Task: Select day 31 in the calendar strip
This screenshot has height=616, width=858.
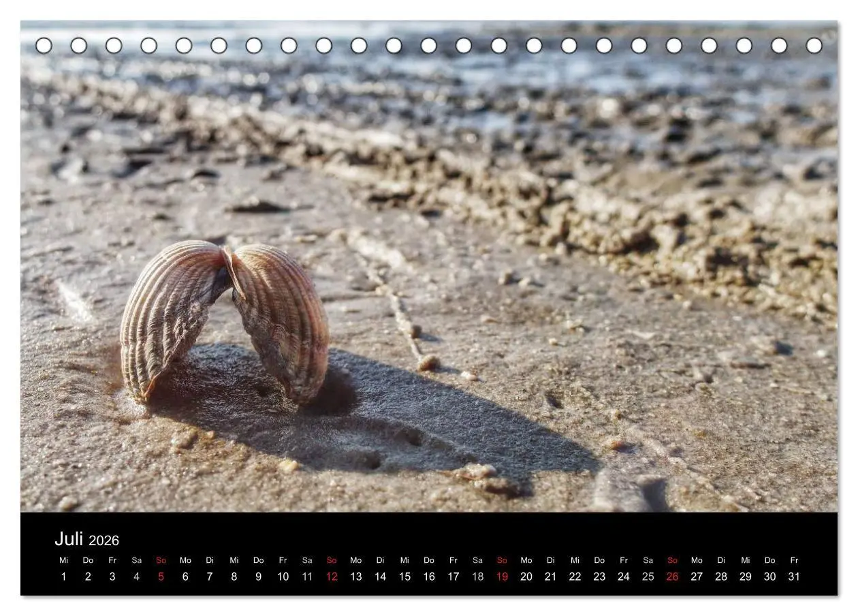Action: [x=794, y=577]
